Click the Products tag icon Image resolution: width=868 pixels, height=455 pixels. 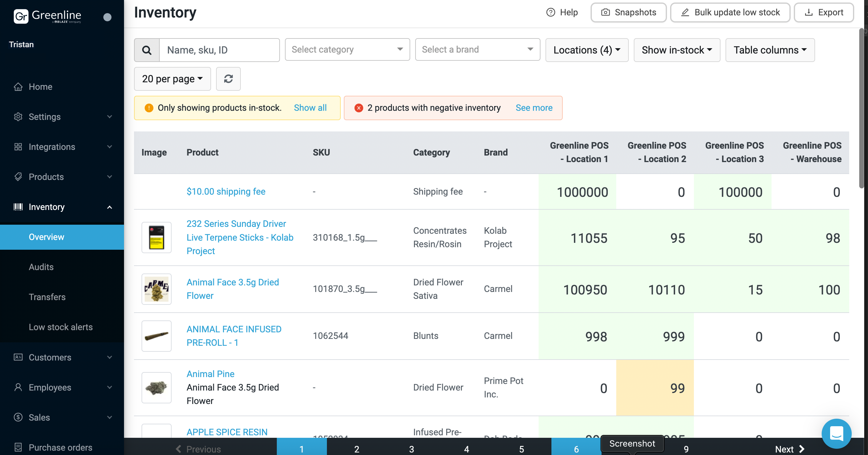tap(18, 176)
